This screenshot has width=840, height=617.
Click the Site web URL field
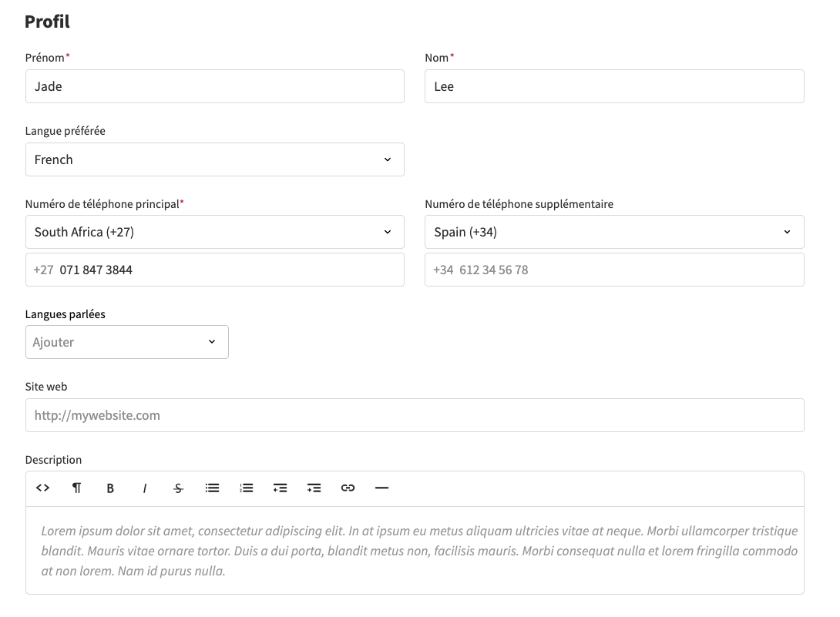(415, 415)
